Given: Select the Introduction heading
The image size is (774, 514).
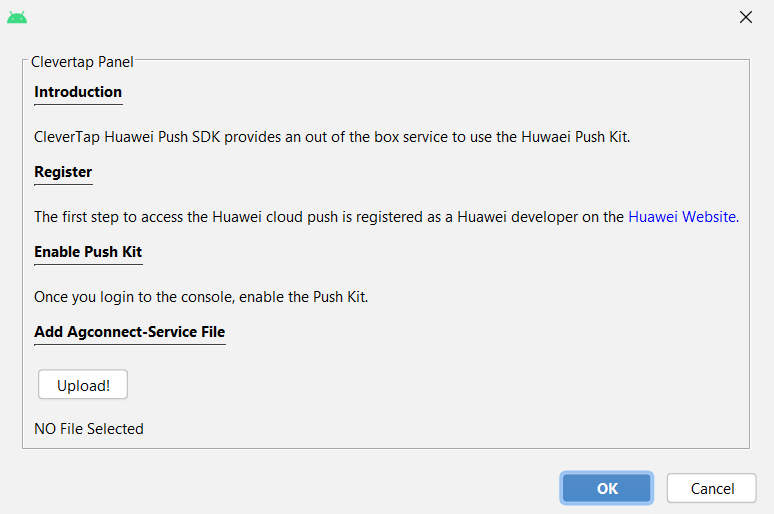Looking at the screenshot, I should pyautogui.click(x=78, y=92).
